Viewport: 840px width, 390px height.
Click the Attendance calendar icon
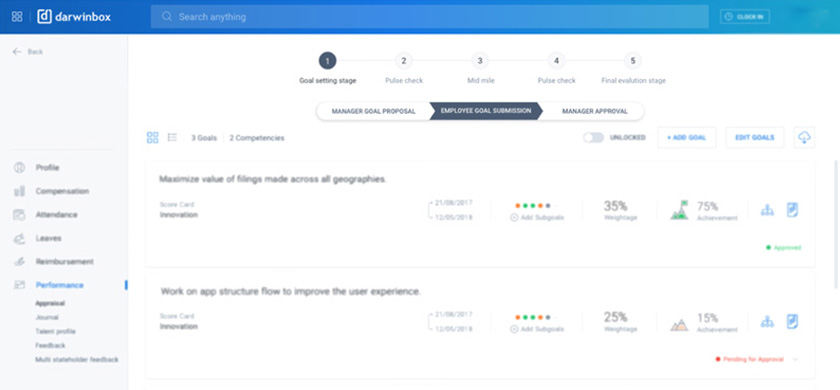(x=19, y=215)
